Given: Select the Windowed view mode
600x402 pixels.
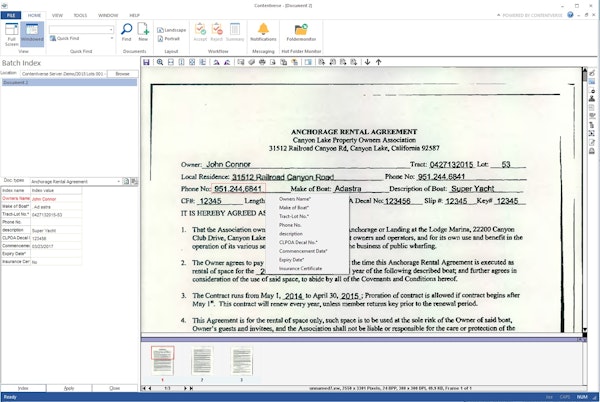Looking at the screenshot, I should 32,34.
